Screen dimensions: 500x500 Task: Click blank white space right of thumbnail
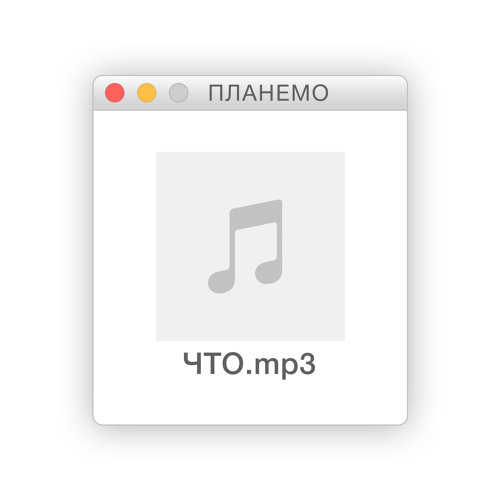click(x=376, y=247)
